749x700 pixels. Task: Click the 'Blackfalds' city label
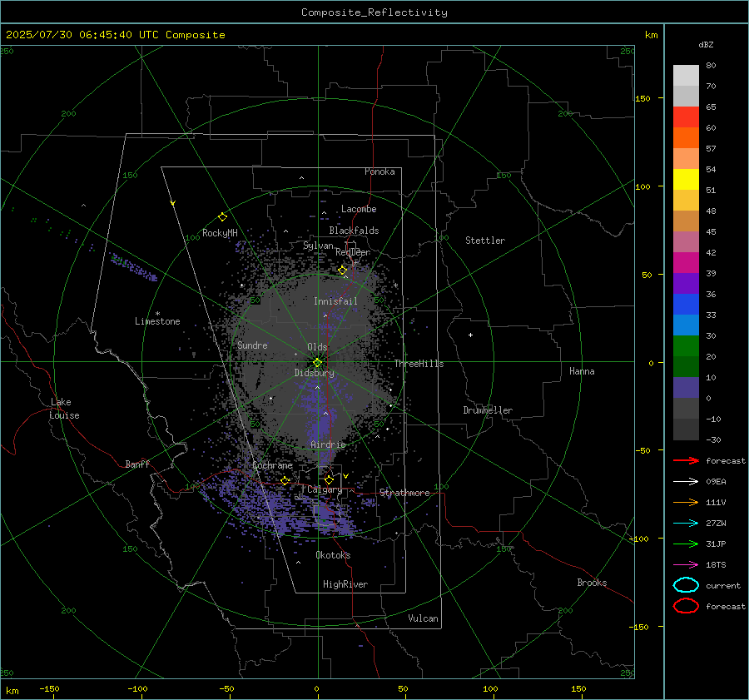[354, 231]
